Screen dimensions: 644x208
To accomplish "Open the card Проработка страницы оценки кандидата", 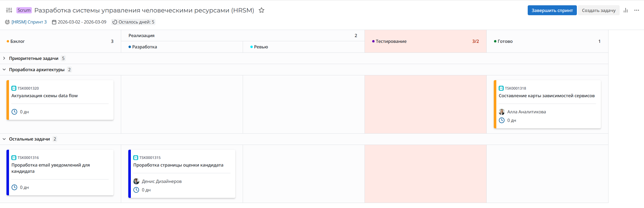I will (x=178, y=165).
